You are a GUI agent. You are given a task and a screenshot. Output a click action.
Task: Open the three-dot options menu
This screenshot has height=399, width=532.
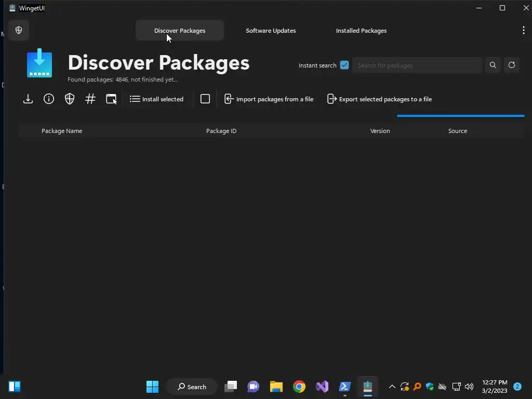(x=523, y=30)
